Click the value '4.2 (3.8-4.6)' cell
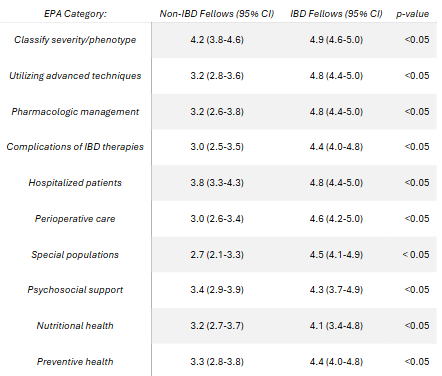Viewport: 442px width, 376px height. pos(217,40)
